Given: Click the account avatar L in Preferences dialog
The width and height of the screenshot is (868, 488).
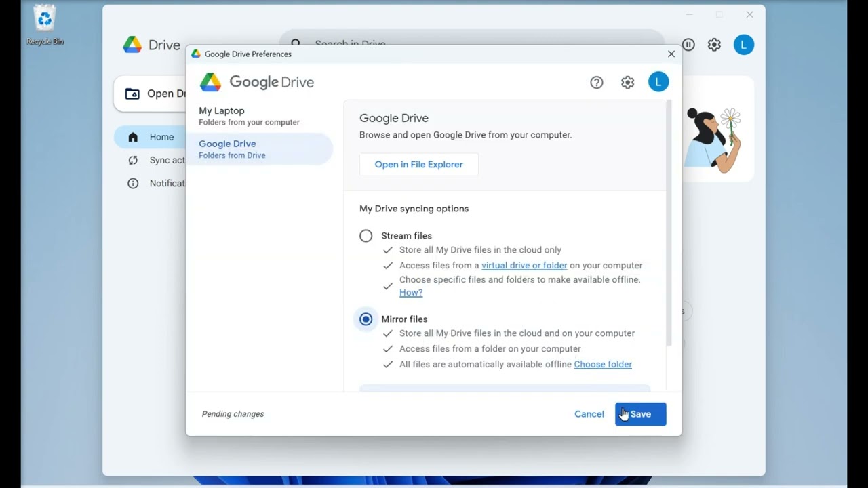Looking at the screenshot, I should coord(658,82).
